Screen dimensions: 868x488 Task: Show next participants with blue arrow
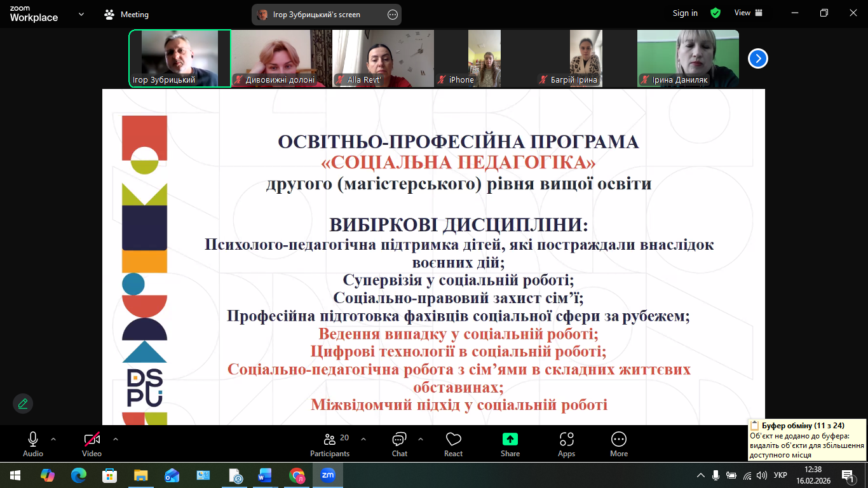pos(757,58)
